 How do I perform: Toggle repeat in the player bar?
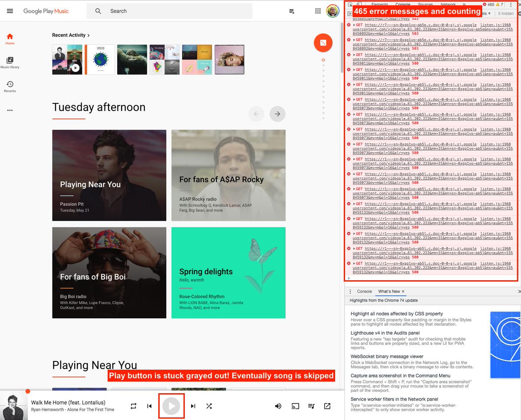point(133,406)
